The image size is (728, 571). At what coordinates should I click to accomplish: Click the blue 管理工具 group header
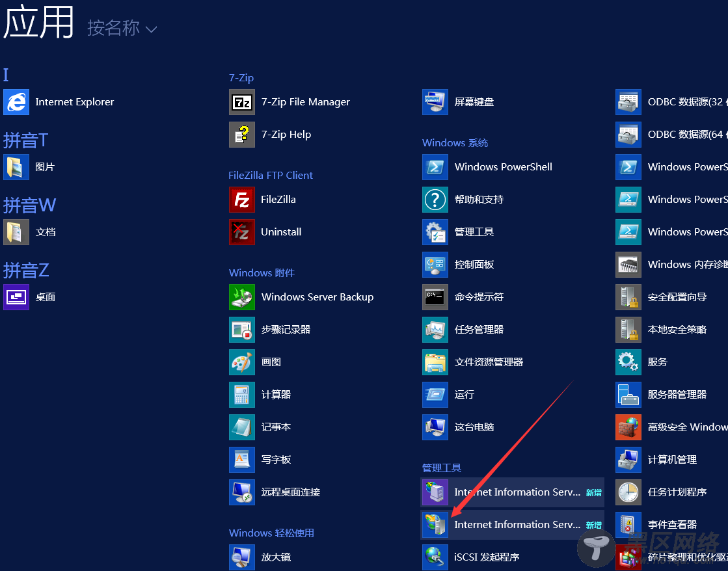click(442, 468)
